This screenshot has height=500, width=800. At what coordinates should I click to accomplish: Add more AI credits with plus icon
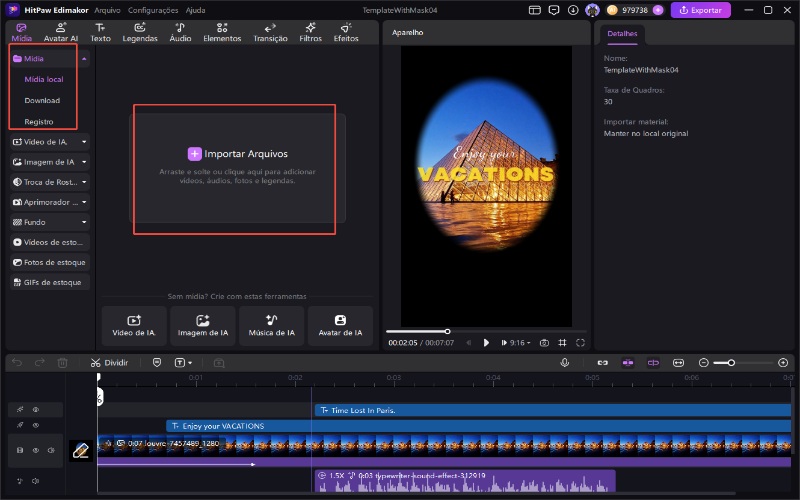(x=658, y=10)
